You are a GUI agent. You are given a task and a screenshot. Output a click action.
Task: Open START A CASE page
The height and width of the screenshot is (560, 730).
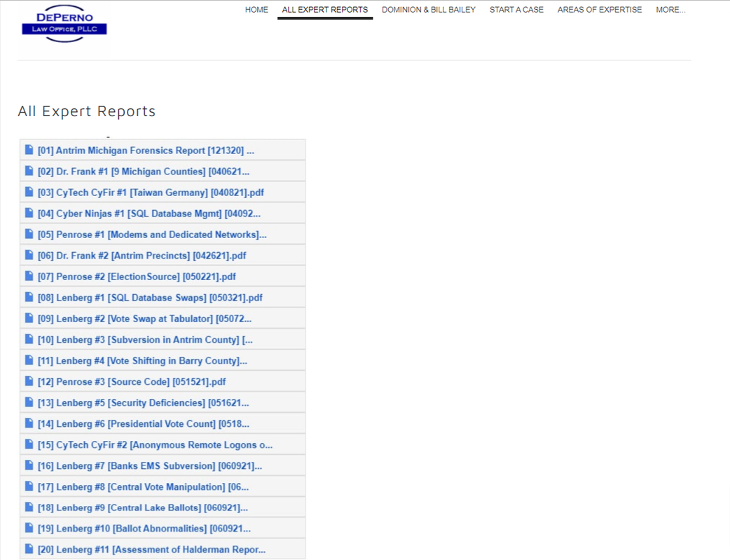516,10
